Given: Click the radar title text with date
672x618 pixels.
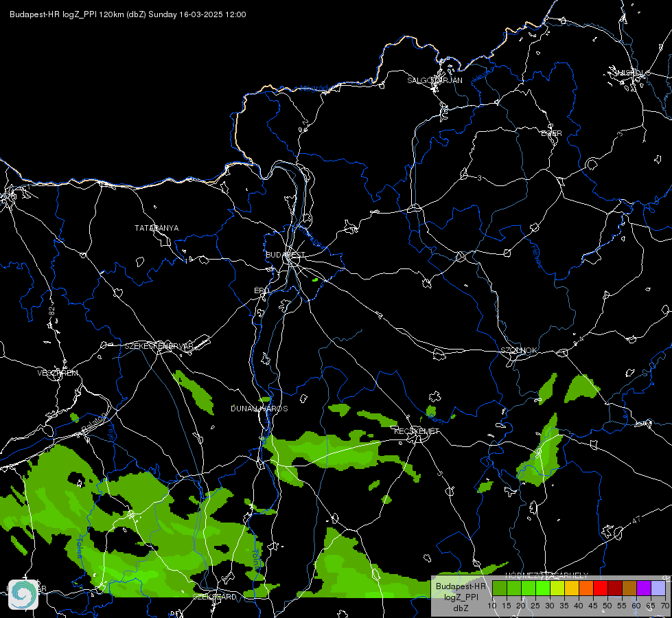Looking at the screenshot, I should [128, 14].
